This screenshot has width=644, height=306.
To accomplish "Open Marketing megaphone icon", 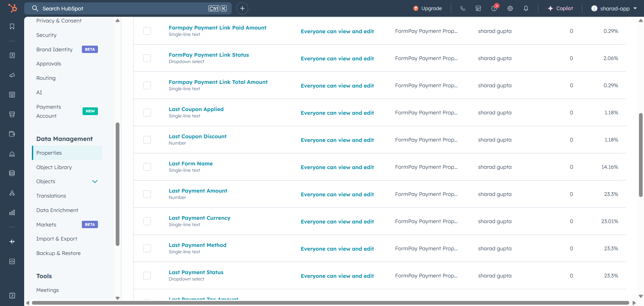I will point(12,75).
